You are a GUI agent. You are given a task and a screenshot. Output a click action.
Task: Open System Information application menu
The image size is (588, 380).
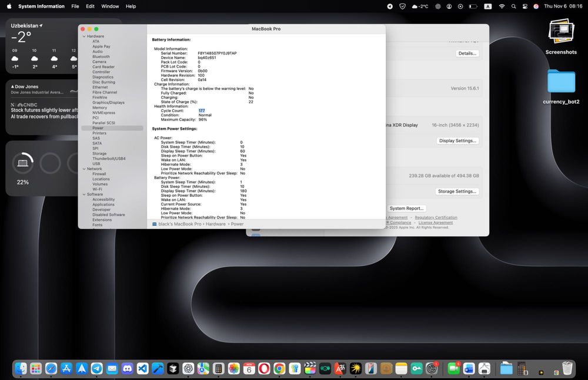point(41,6)
